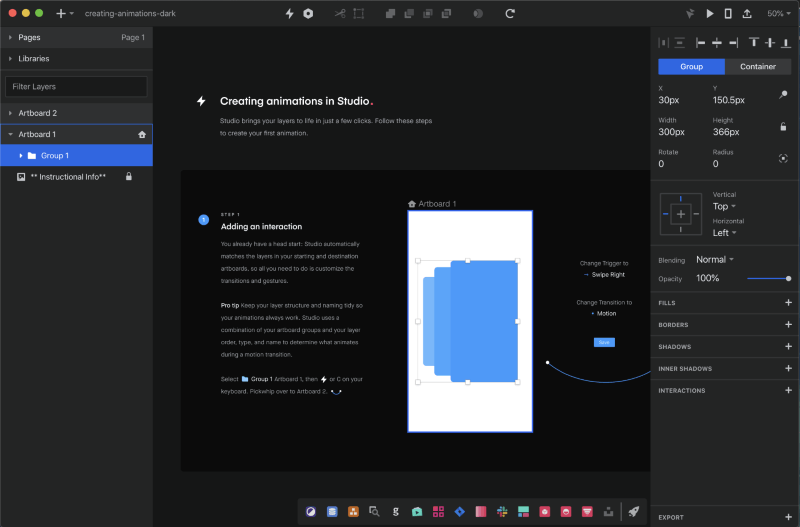The image size is (800, 527).
Task: Click the lightning bolt interaction icon in toolbar
Action: coord(289,14)
